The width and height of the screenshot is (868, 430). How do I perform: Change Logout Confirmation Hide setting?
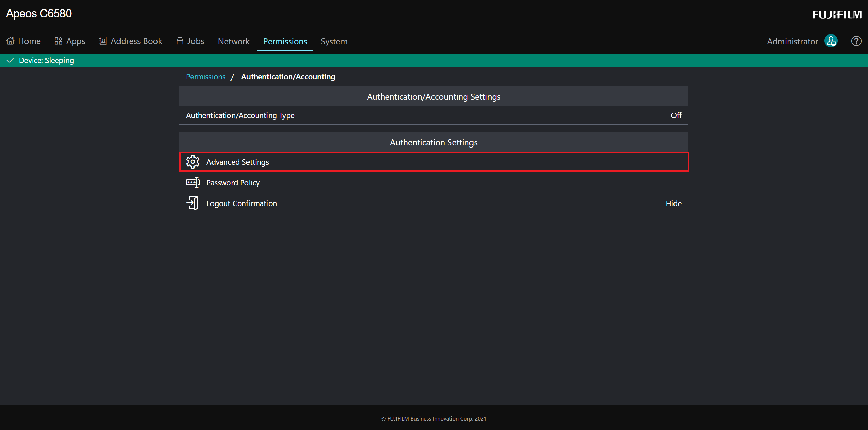pos(673,203)
